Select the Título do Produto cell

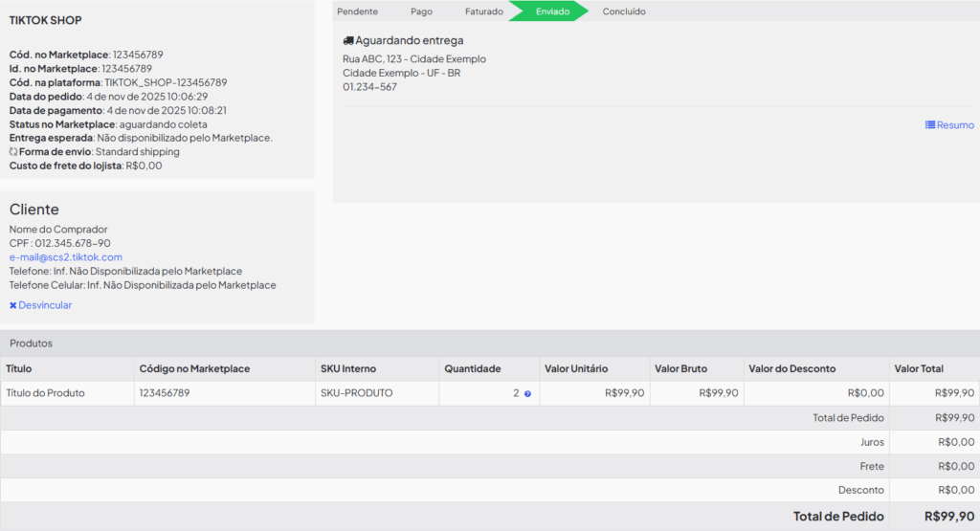[45, 393]
